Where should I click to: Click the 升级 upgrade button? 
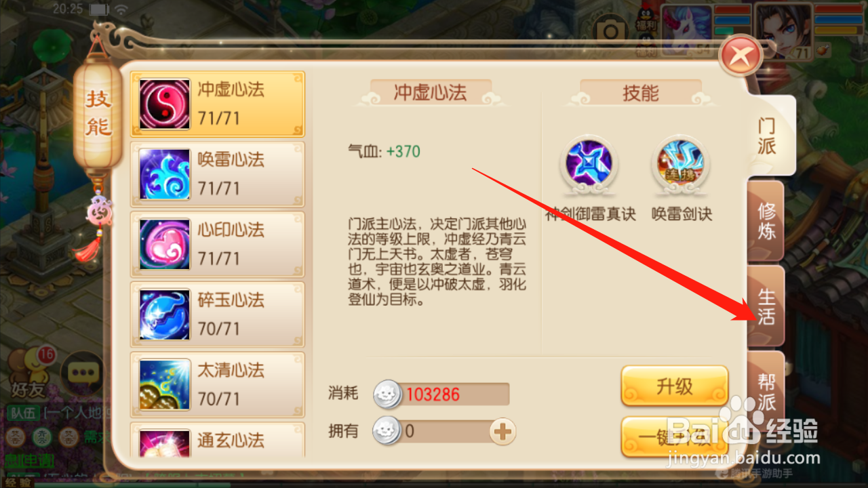click(675, 386)
